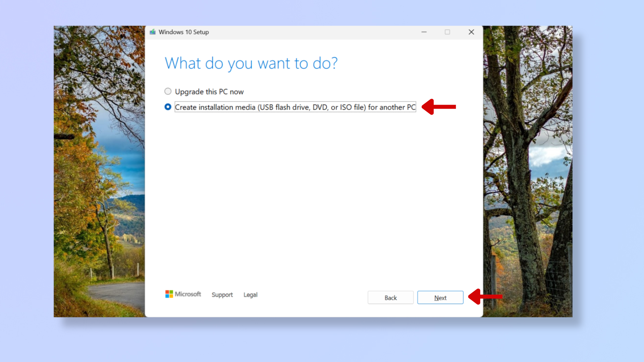Click the Support menu item

[222, 294]
